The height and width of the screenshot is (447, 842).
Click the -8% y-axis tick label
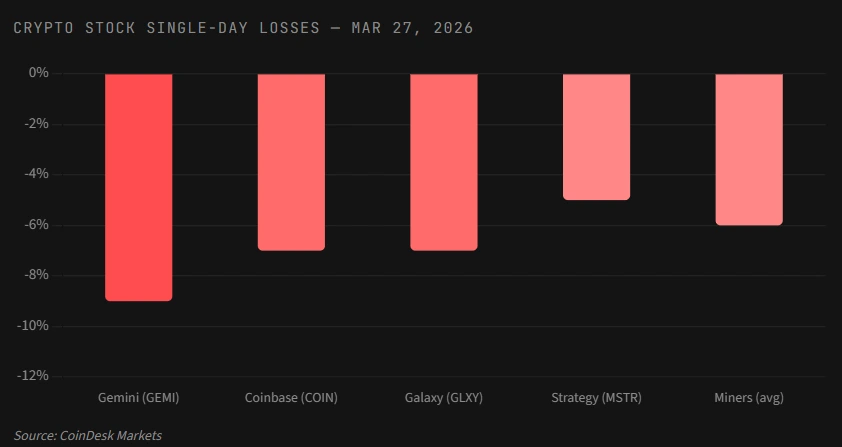[x=37, y=275]
